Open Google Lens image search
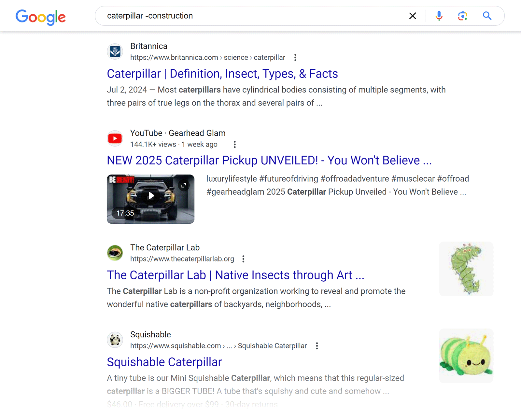 coord(463,16)
